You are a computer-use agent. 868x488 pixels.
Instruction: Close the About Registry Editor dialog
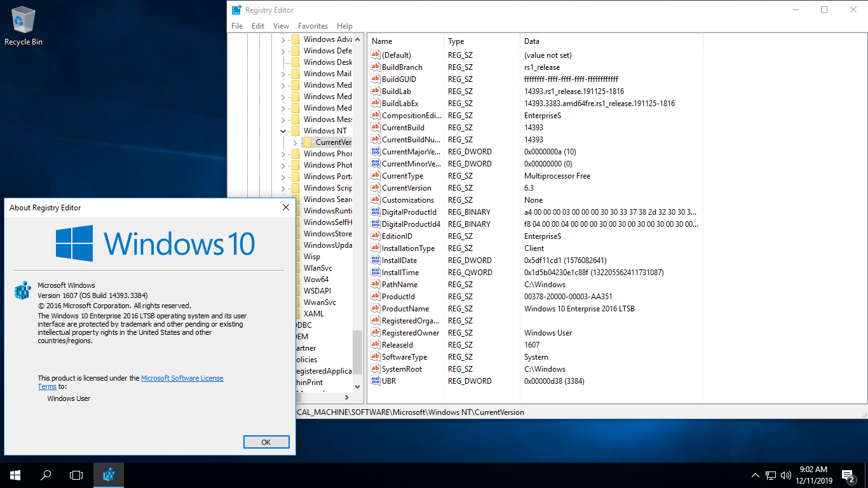[x=285, y=207]
